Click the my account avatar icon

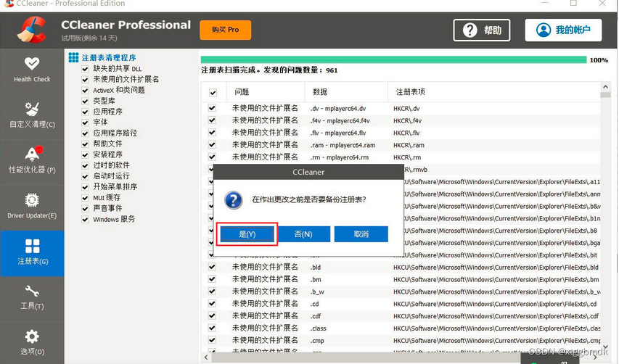[x=544, y=30]
